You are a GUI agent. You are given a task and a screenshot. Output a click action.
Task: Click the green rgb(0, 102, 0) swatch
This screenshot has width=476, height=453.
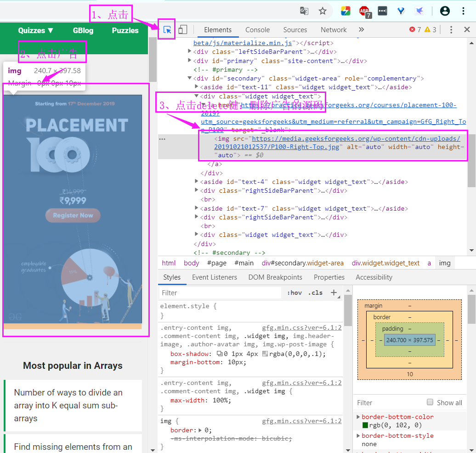(365, 425)
